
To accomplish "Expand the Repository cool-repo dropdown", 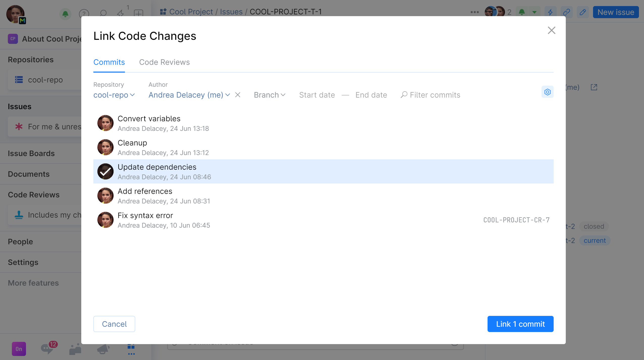I will coord(114,95).
